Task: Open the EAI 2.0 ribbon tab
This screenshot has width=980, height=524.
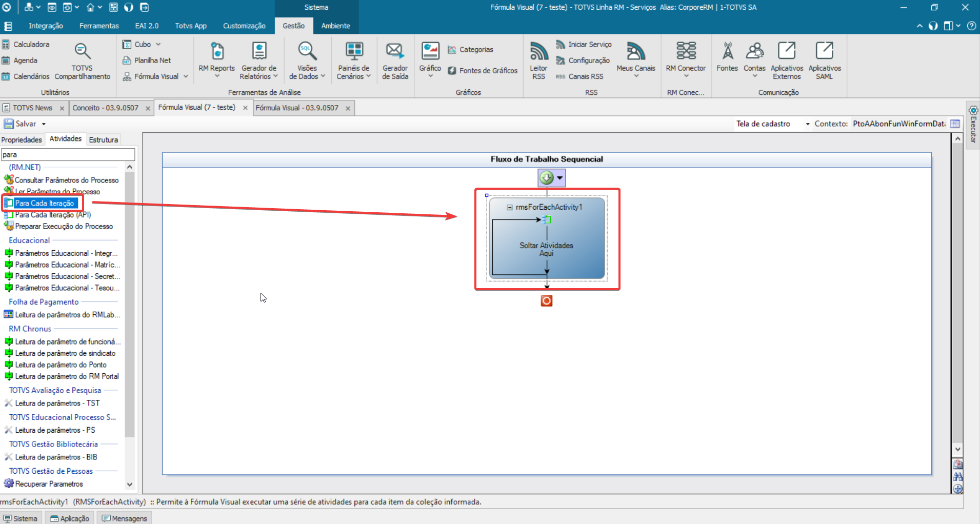Action: (147, 26)
